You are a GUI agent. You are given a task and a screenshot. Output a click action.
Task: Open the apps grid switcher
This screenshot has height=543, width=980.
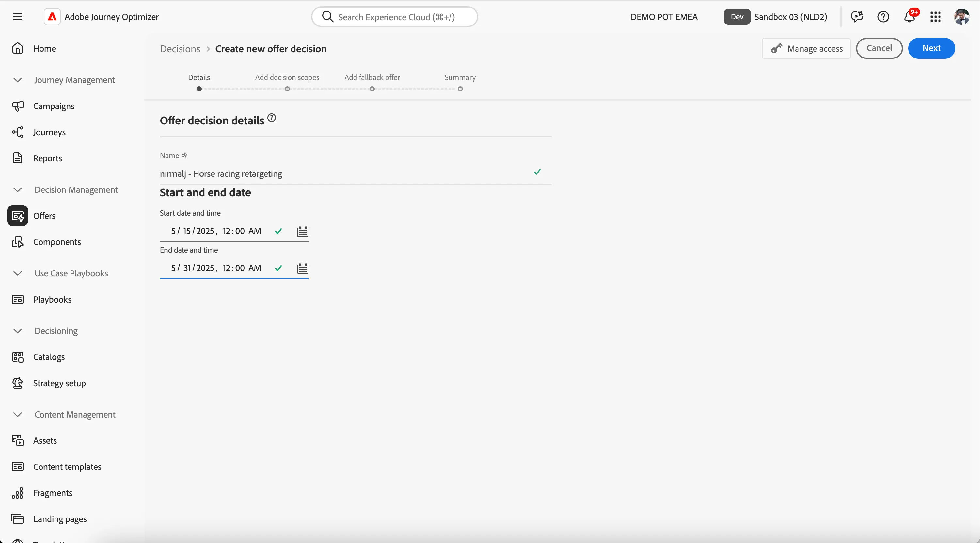[x=936, y=17]
